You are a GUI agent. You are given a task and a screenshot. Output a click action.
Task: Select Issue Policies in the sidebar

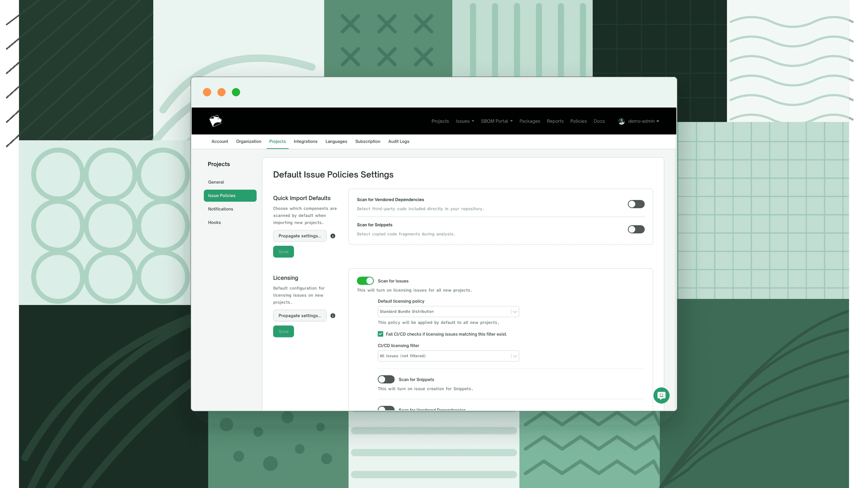tap(230, 196)
